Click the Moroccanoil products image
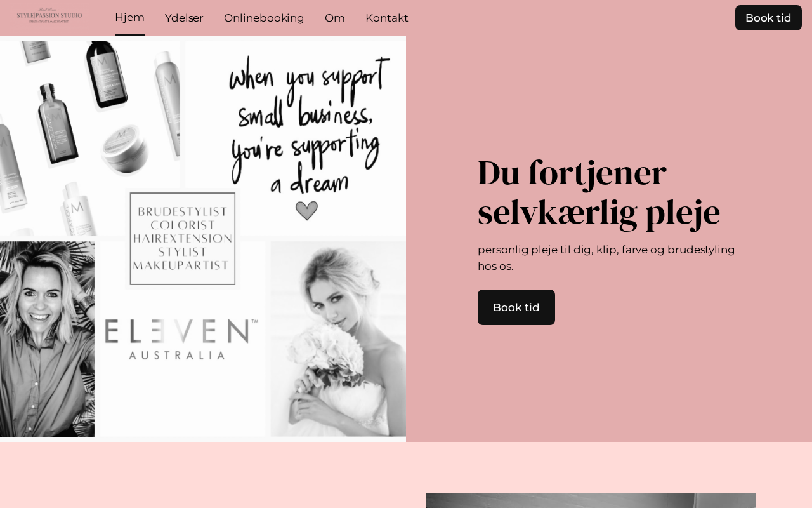Image resolution: width=812 pixels, height=508 pixels. pos(89,138)
